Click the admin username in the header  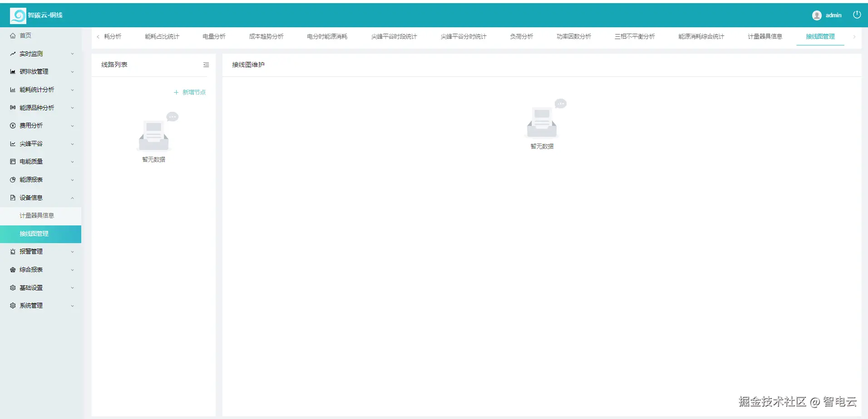coord(833,15)
